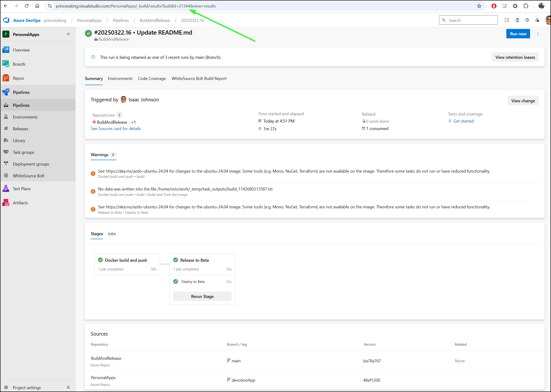Open Task groups in the sidebar
Viewport: 551px width, 392px height.
pos(38,152)
